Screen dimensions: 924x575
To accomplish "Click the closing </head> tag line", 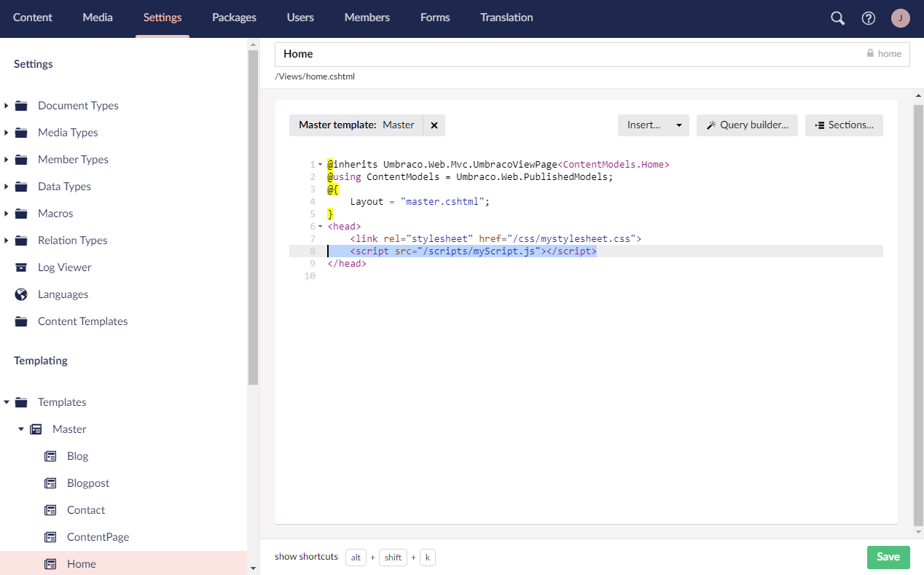I will click(347, 264).
